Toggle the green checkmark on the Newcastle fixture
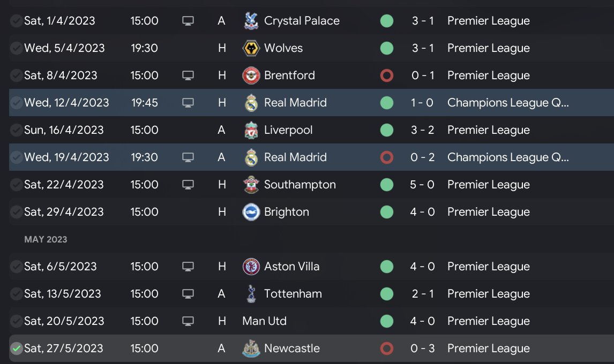 click(x=17, y=348)
